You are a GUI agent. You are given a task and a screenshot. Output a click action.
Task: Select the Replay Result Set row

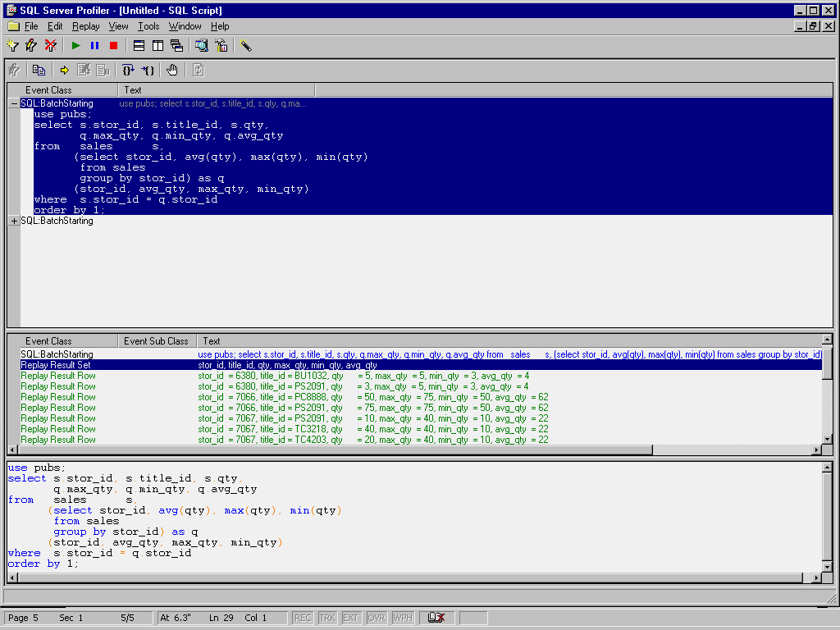[x=56, y=365]
